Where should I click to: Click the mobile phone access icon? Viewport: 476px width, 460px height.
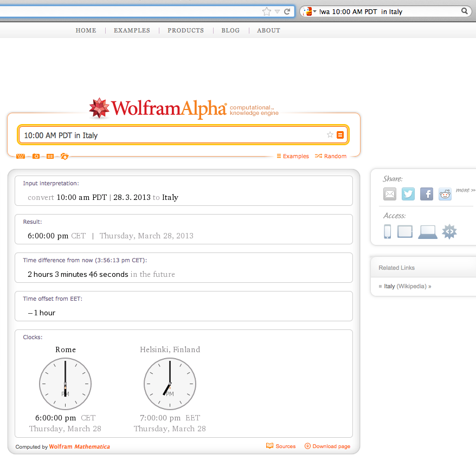(387, 231)
